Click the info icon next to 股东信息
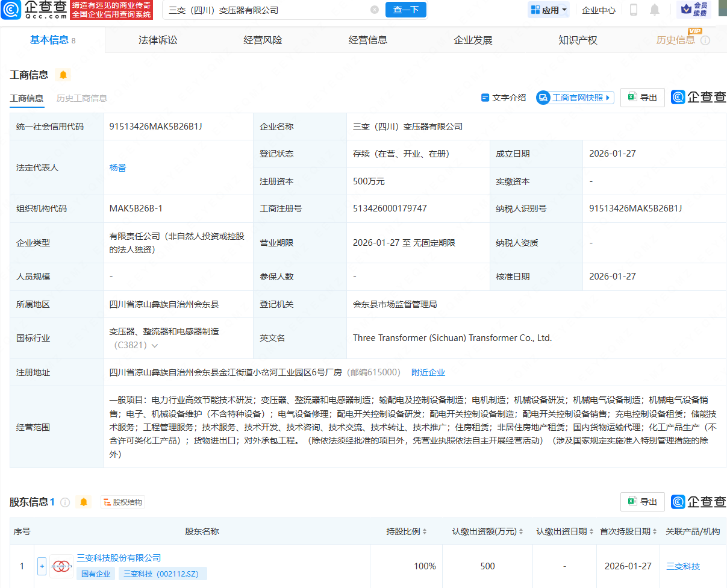The image size is (727, 588). (x=65, y=502)
